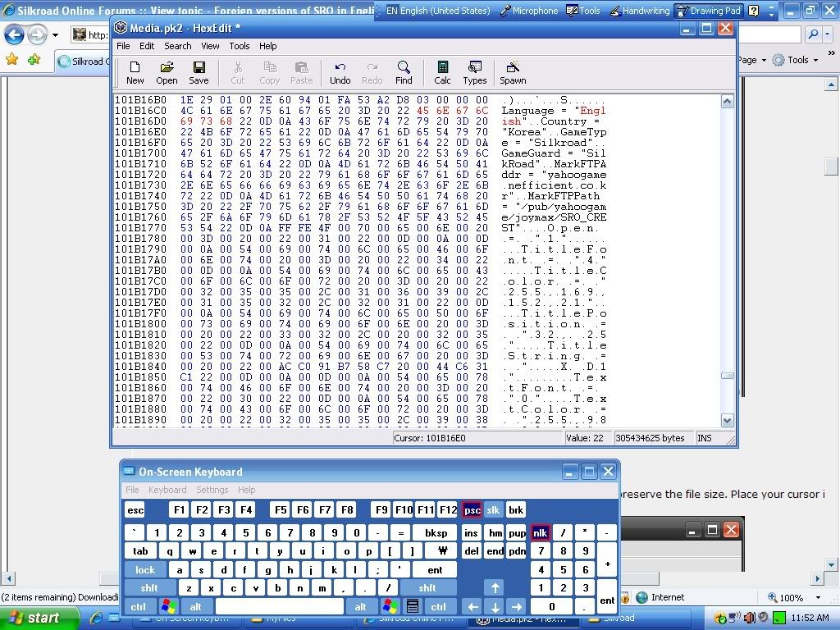Screen dimensions: 840x630
Task: Open HexEdit View menu
Action: pos(210,46)
